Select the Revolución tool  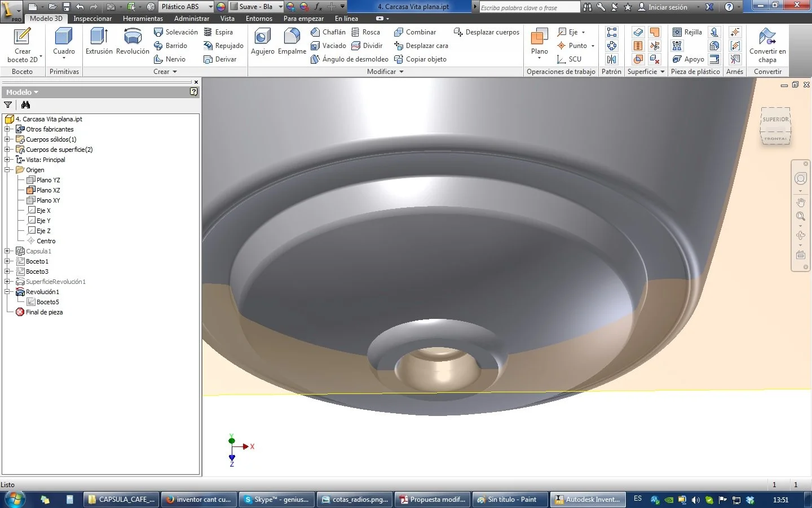(133, 41)
